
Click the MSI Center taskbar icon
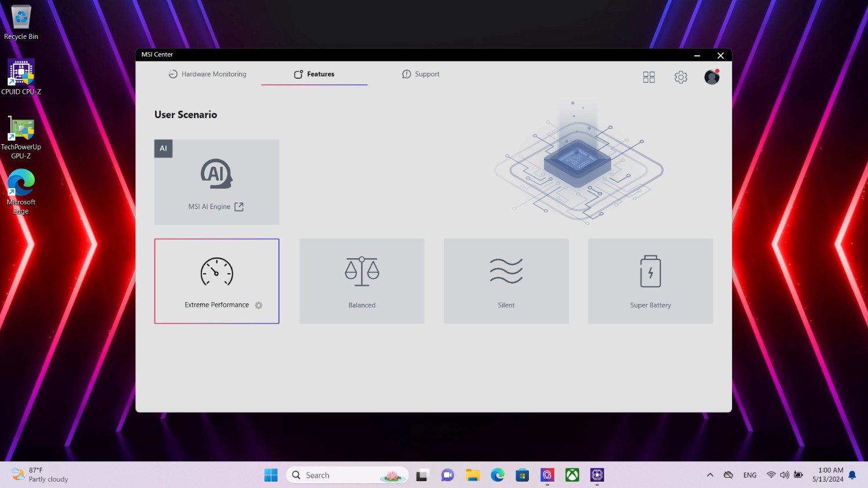click(547, 475)
